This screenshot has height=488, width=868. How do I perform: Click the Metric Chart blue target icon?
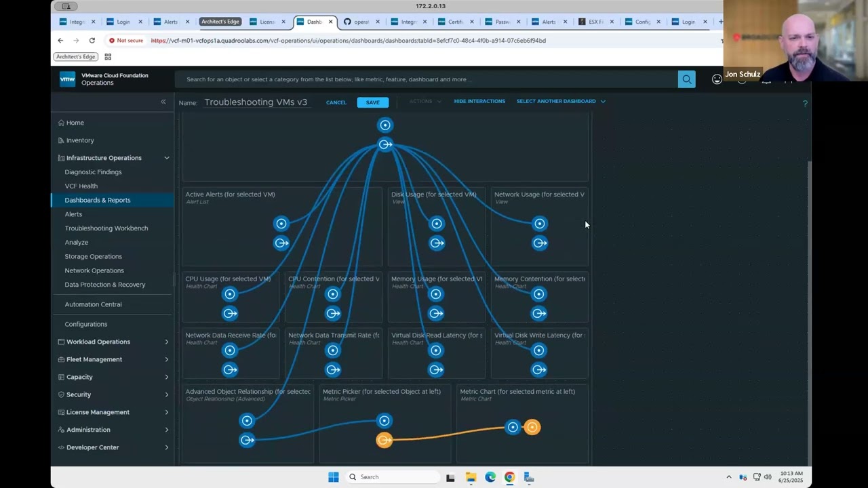click(x=513, y=427)
